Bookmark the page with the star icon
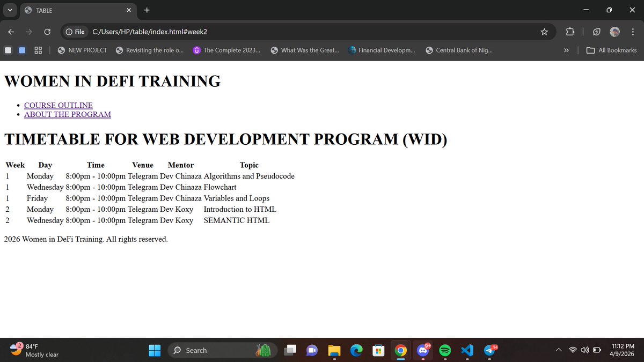 coord(544,32)
